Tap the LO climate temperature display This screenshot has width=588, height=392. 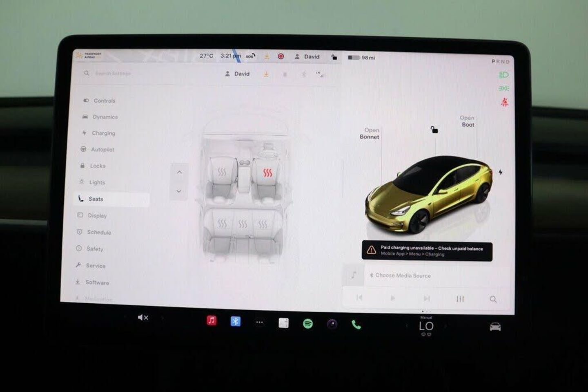pos(426,326)
